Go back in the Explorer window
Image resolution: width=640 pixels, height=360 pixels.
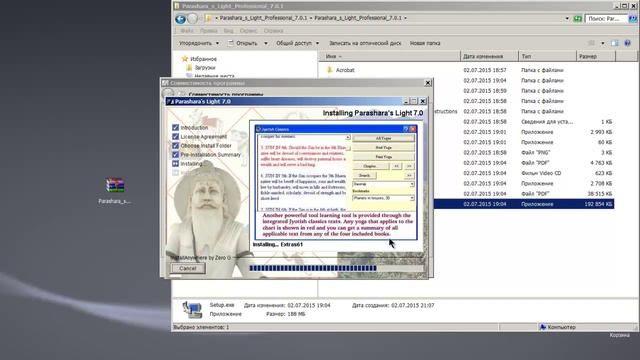click(180, 18)
